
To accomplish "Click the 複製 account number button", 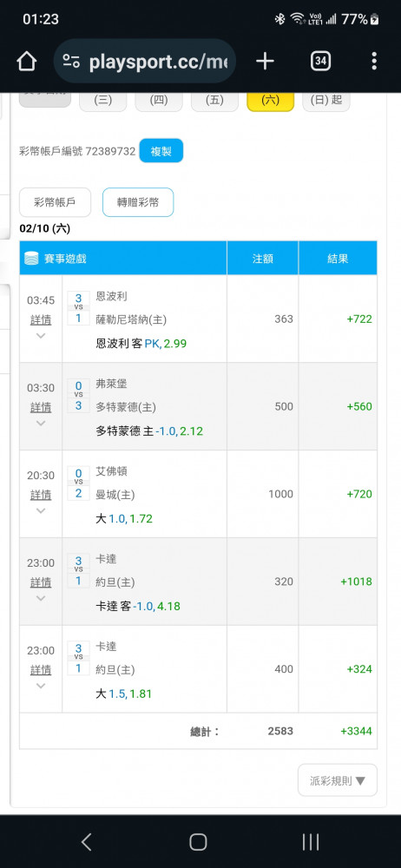I will (x=161, y=150).
